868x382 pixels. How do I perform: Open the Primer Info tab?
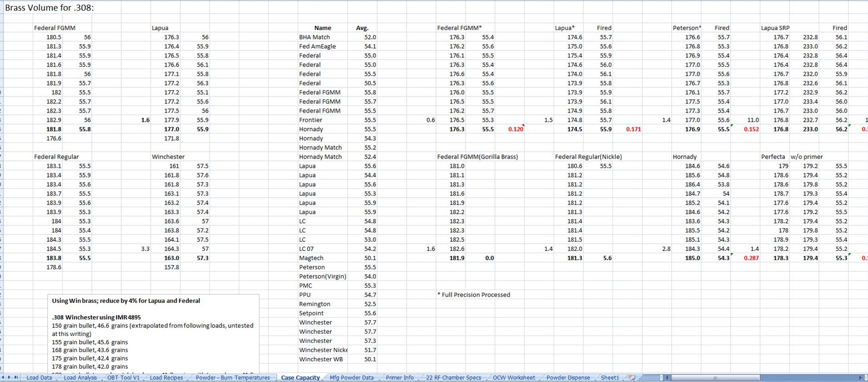400,378
